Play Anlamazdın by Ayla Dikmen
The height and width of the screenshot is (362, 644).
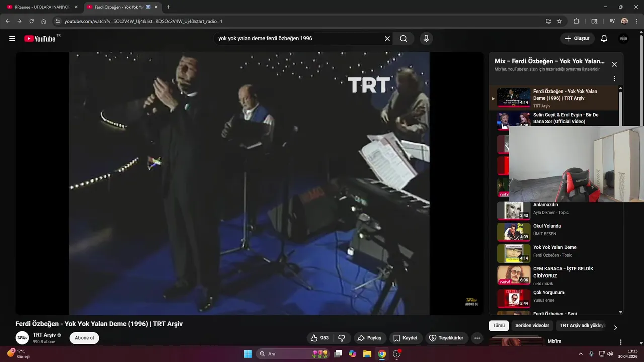click(553, 210)
